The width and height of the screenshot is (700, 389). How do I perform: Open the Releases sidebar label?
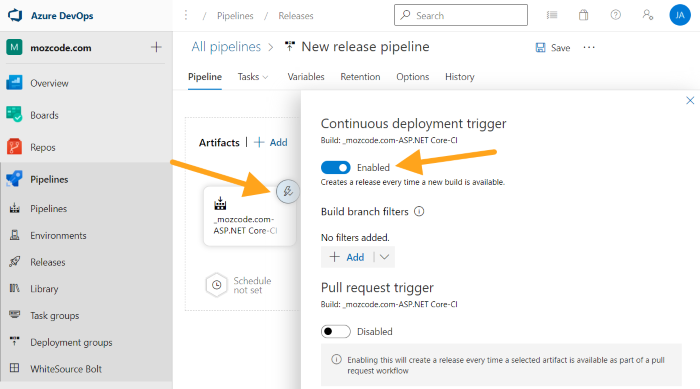[x=48, y=262]
